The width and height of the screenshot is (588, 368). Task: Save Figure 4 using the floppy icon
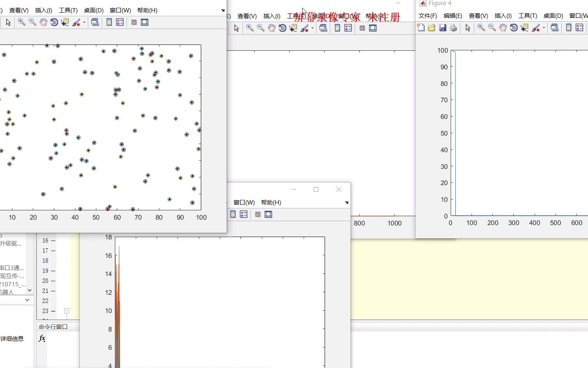pos(443,28)
